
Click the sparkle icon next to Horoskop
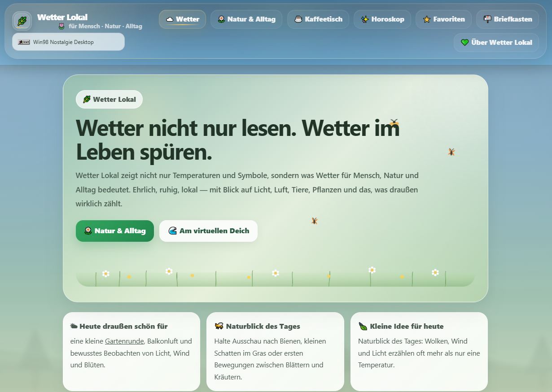click(364, 19)
